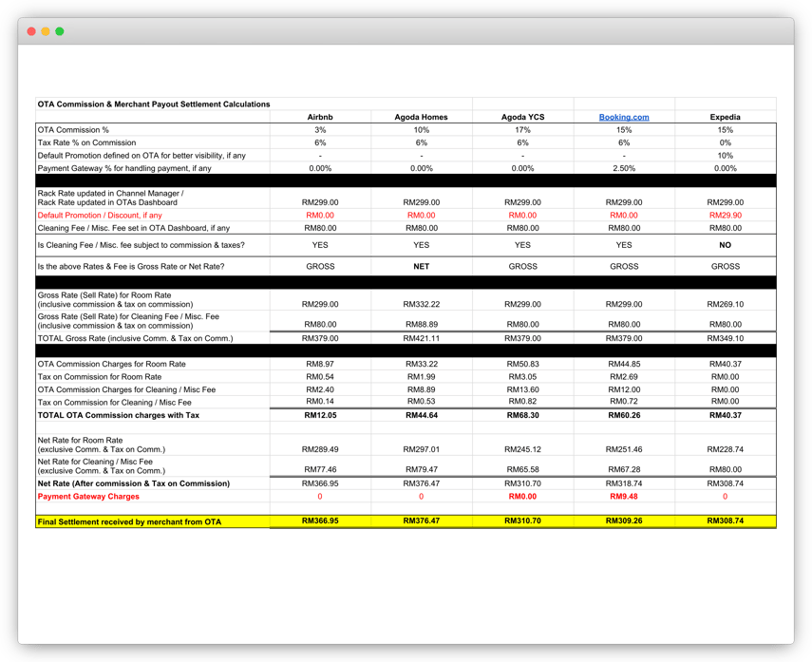Click the red close window button
This screenshot has width=812, height=662.
31,31
